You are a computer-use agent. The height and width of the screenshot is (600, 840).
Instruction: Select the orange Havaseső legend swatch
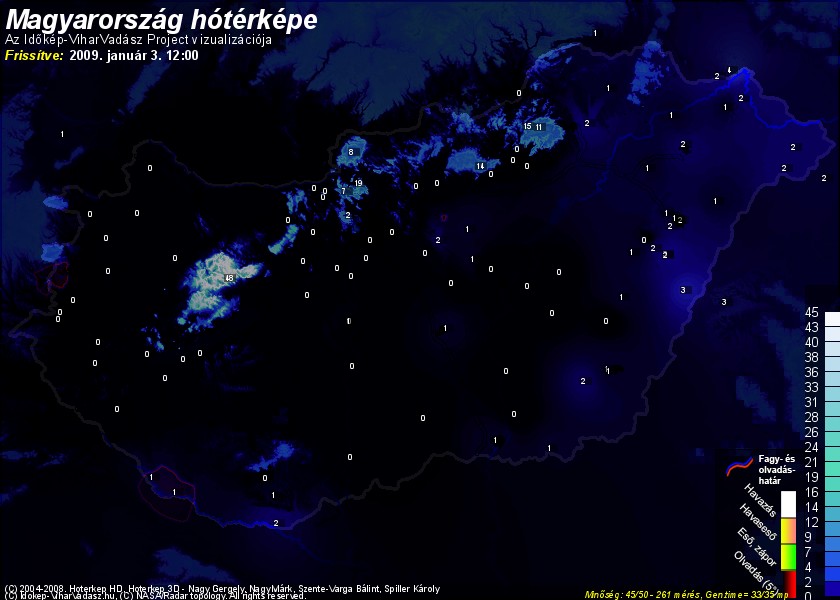click(x=788, y=528)
